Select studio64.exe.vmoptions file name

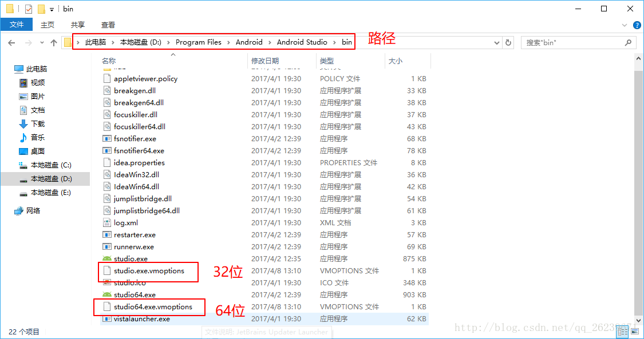click(153, 307)
